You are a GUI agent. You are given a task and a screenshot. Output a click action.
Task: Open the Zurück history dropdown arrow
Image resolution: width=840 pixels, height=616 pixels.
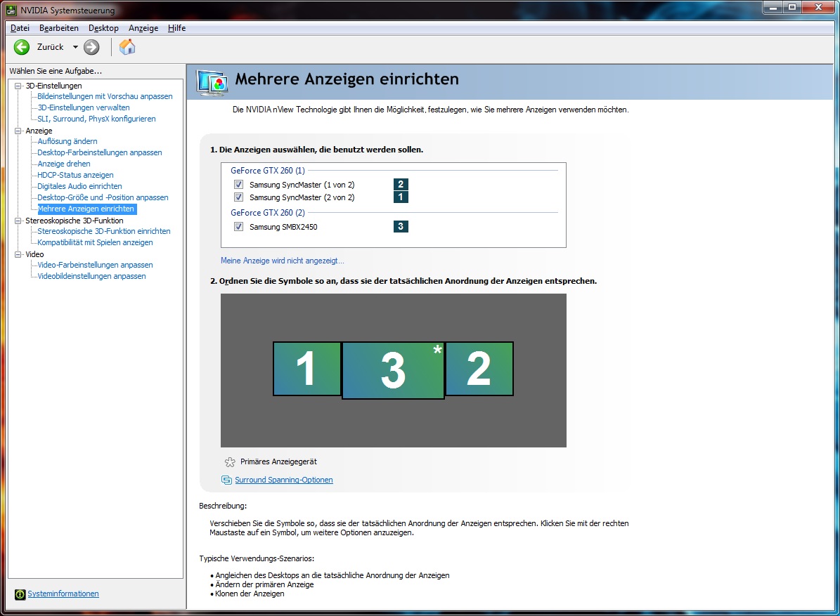tap(75, 47)
